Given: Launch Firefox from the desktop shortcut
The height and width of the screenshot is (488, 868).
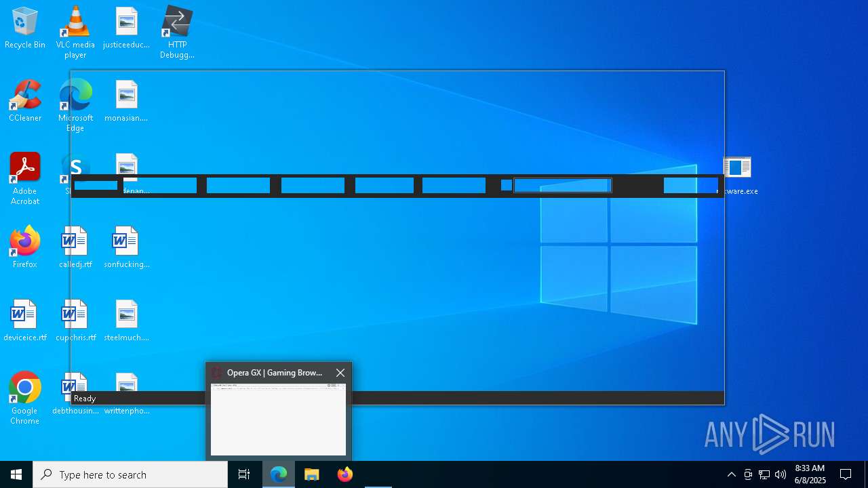Looking at the screenshot, I should click(x=25, y=248).
